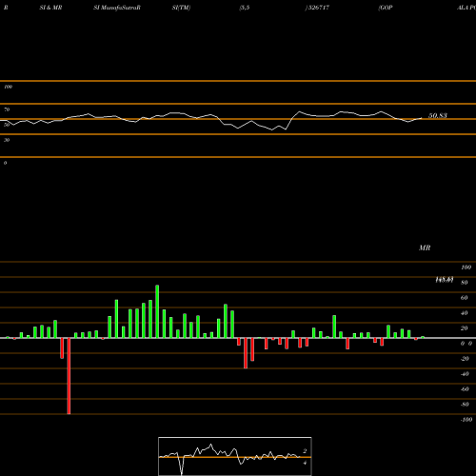
Task: Click the -80 label on the MR axis
Action: click(x=465, y=405)
